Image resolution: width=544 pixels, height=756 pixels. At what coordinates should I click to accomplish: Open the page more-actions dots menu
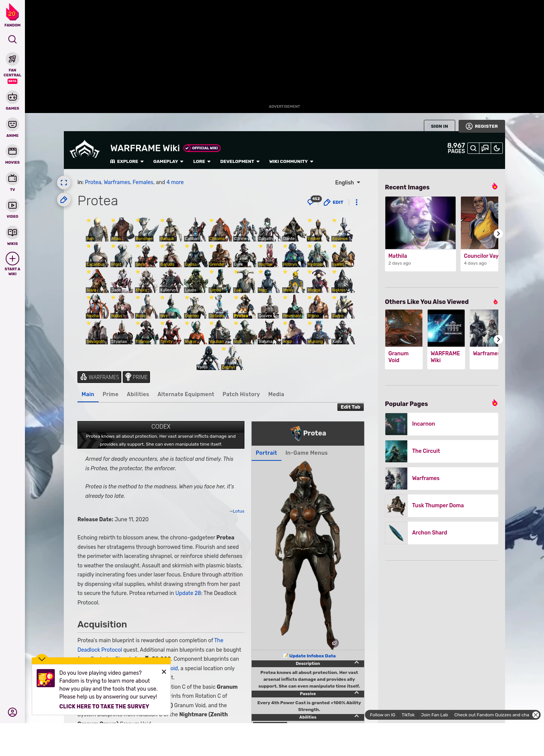[x=357, y=202]
